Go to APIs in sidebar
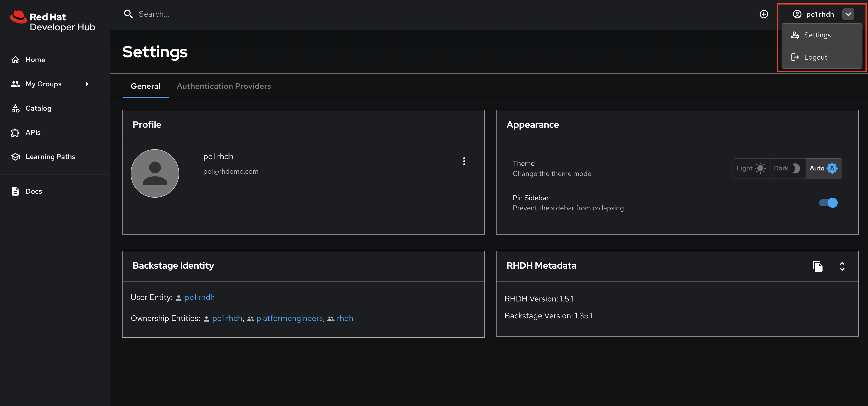 55,132
